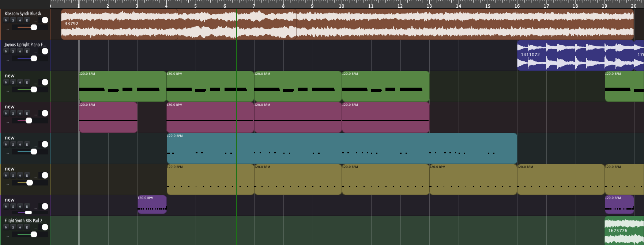Image resolution: width=644 pixels, height=245 pixels.
Task: Click the Flight Synth 80s Pad volume slider
Action: [30, 234]
